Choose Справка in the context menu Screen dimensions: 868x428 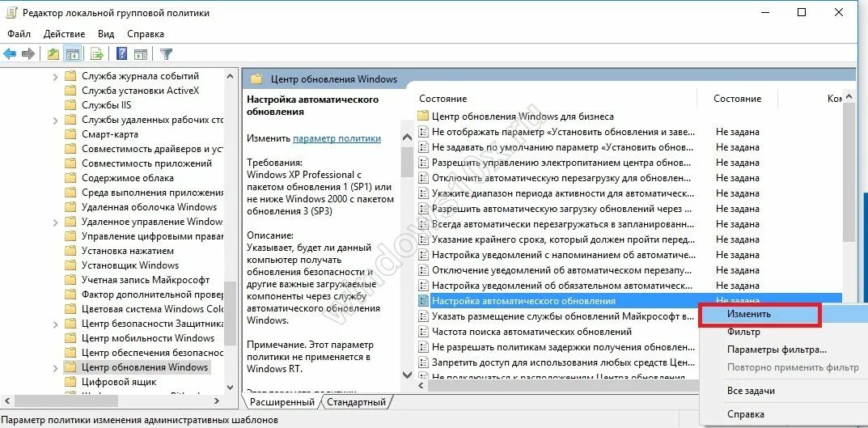click(x=746, y=413)
